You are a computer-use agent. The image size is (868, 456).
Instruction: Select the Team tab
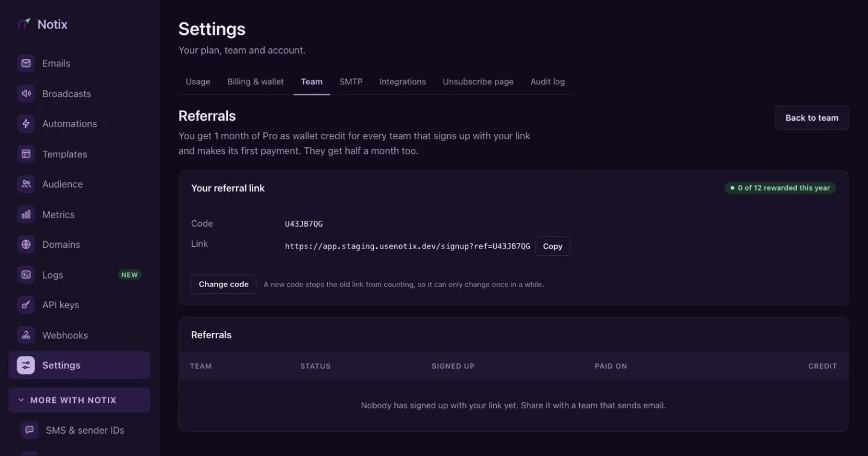pos(312,81)
